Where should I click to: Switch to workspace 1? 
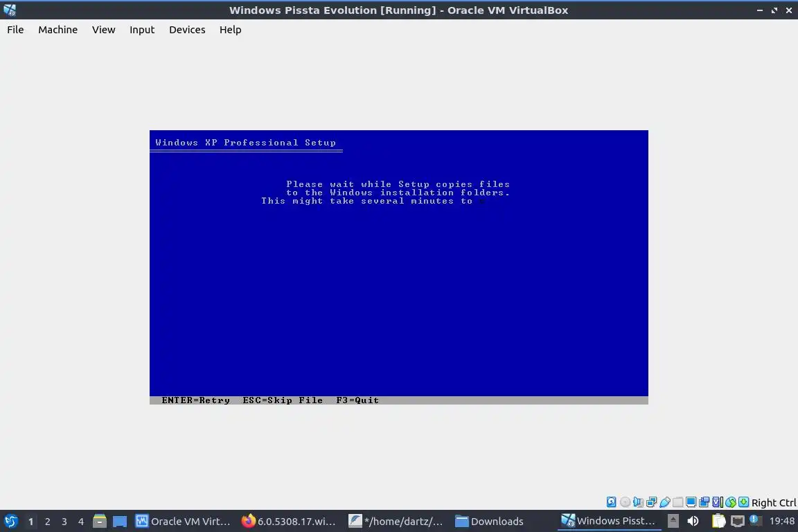coord(31,522)
